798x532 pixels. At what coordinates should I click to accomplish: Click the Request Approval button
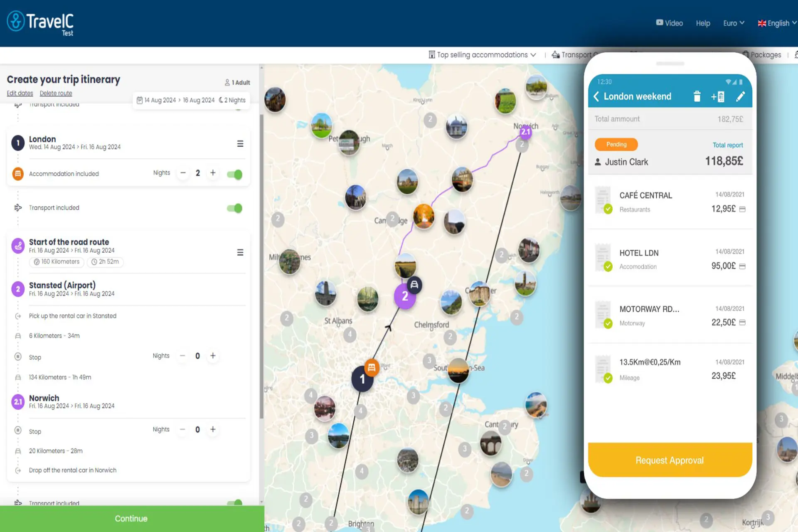(x=670, y=460)
